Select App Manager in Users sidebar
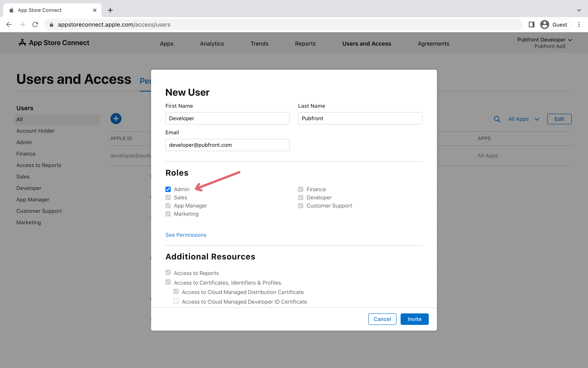The width and height of the screenshot is (588, 368). pyautogui.click(x=33, y=199)
